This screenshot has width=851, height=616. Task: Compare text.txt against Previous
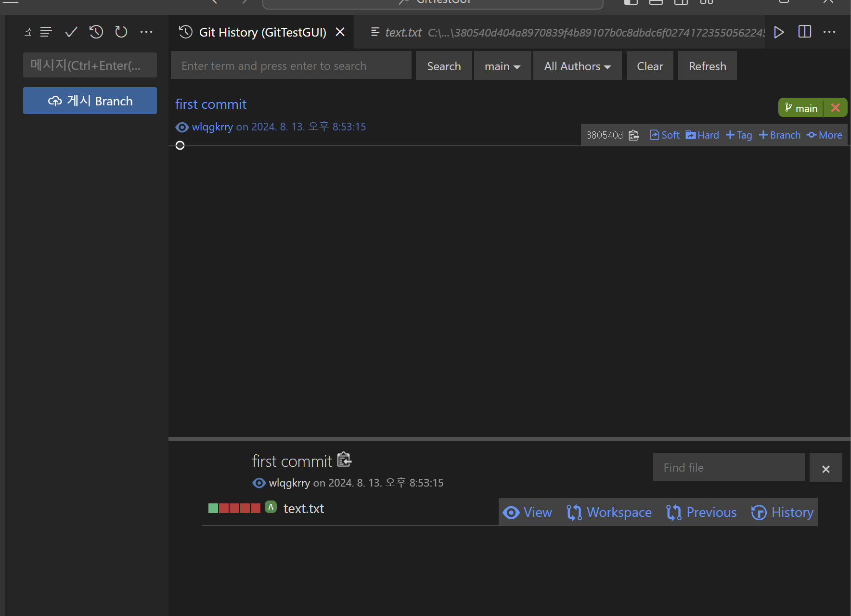[x=701, y=513]
